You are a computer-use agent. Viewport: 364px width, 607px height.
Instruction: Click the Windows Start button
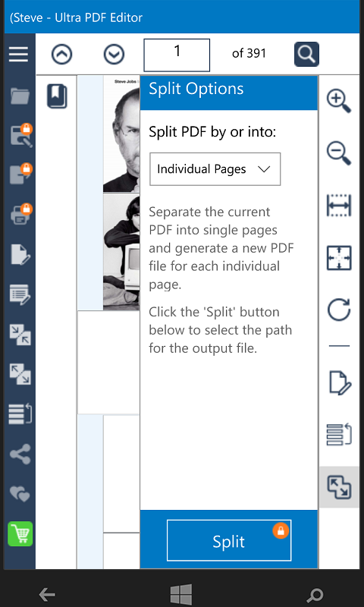181,595
